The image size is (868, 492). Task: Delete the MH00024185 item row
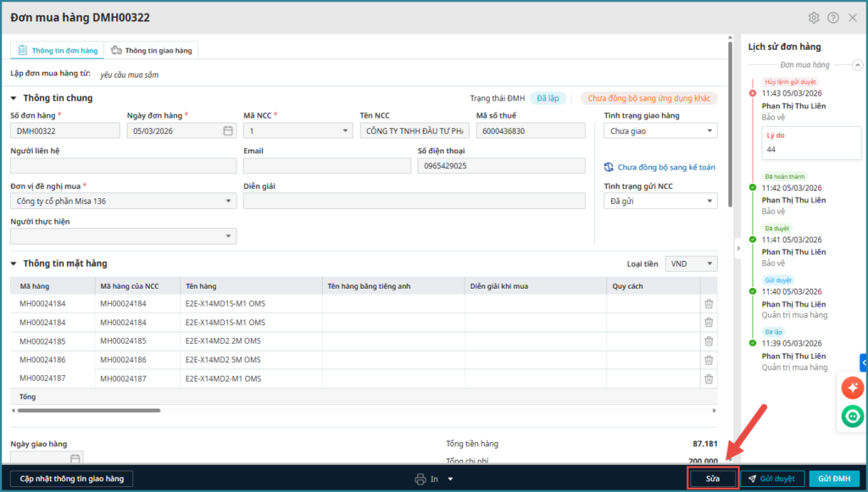[709, 341]
